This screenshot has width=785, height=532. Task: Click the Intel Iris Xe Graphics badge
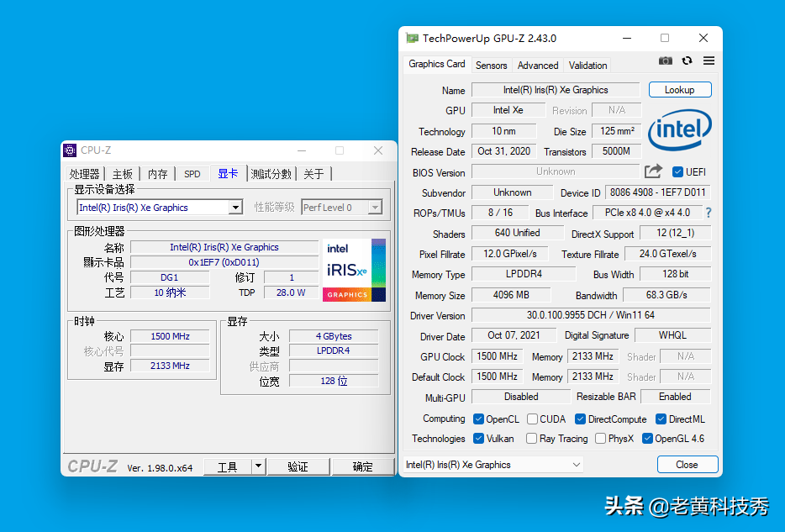tap(354, 270)
